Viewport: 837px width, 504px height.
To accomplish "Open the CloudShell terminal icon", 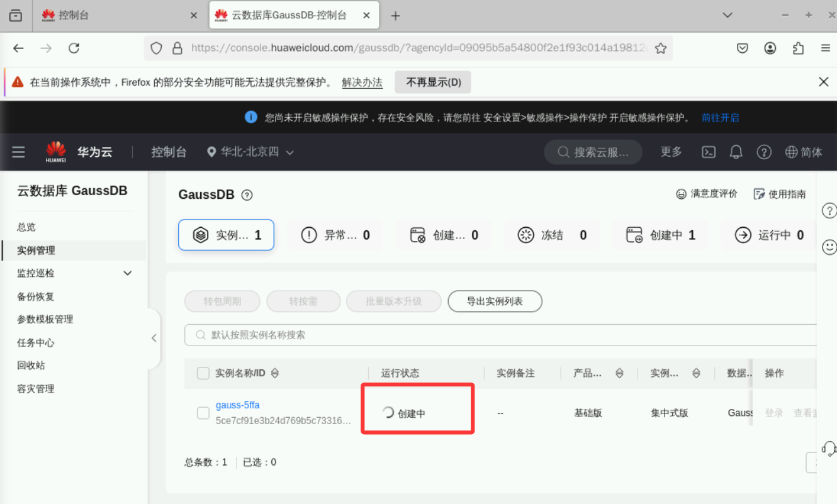I will pos(709,152).
